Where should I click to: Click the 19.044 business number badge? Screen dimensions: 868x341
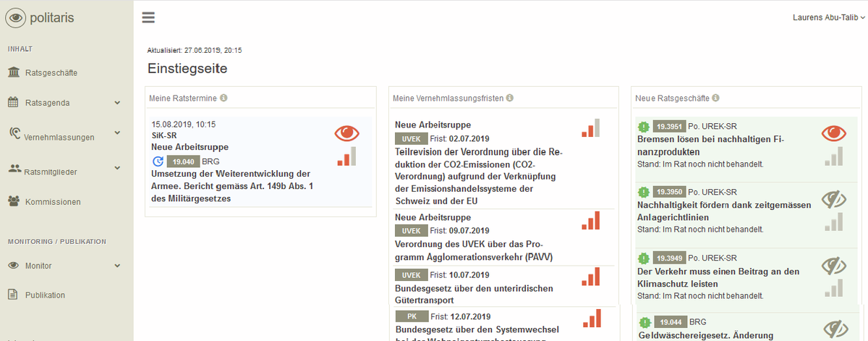click(x=670, y=322)
